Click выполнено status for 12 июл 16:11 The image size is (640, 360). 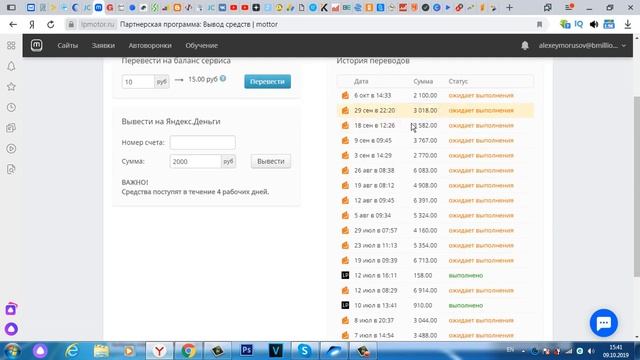(x=466, y=276)
